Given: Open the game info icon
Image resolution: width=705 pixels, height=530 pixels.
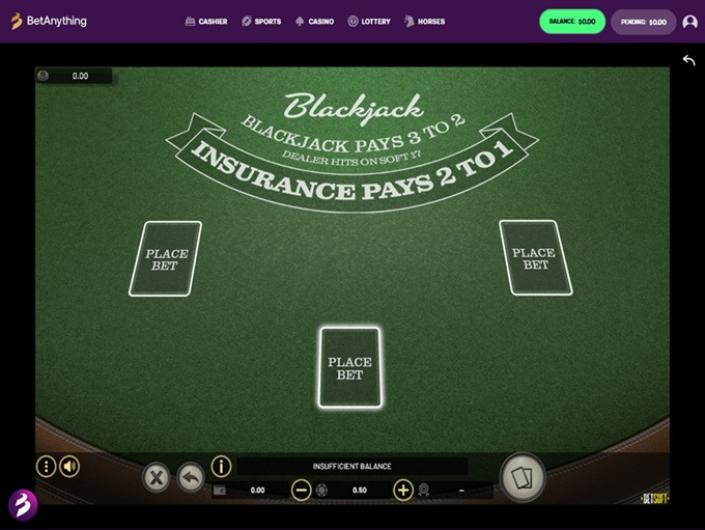Looking at the screenshot, I should 221,467.
